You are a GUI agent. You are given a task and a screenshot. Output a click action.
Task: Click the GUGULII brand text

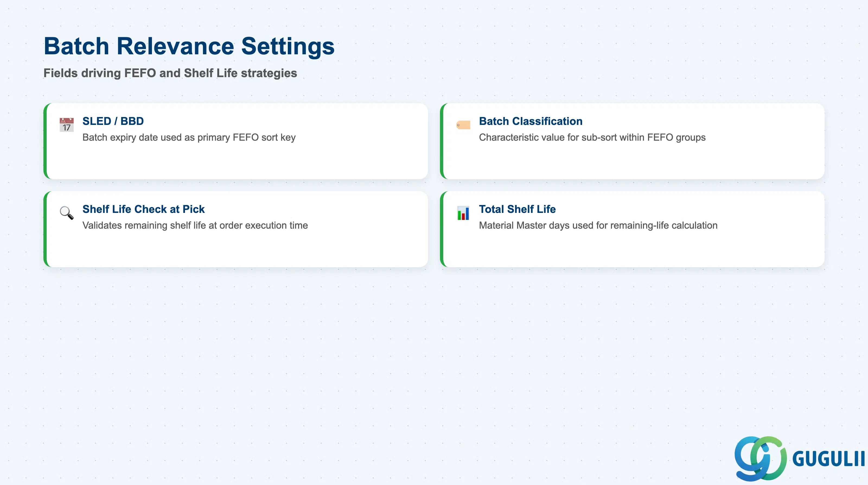click(829, 459)
